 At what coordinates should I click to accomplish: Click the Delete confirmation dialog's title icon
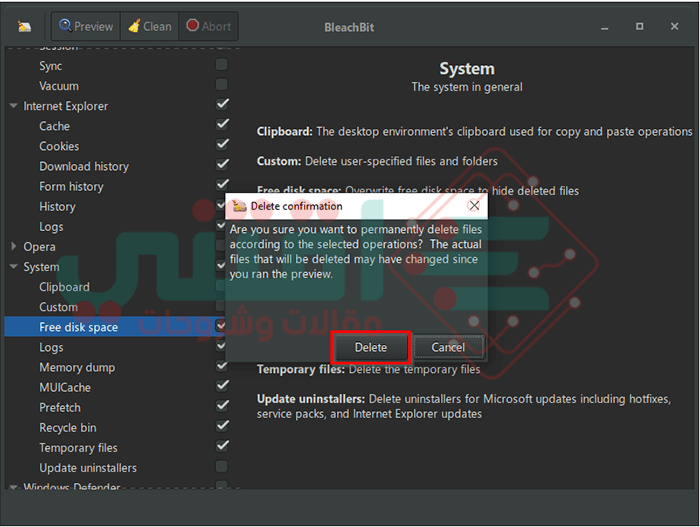coord(239,206)
